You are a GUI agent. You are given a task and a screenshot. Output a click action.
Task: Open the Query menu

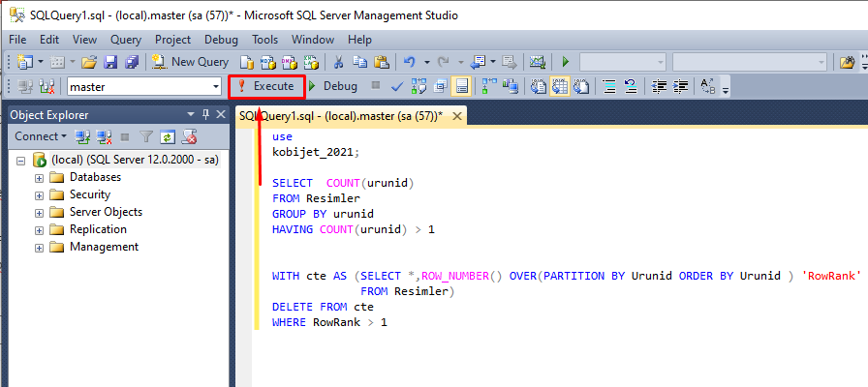coord(126,40)
